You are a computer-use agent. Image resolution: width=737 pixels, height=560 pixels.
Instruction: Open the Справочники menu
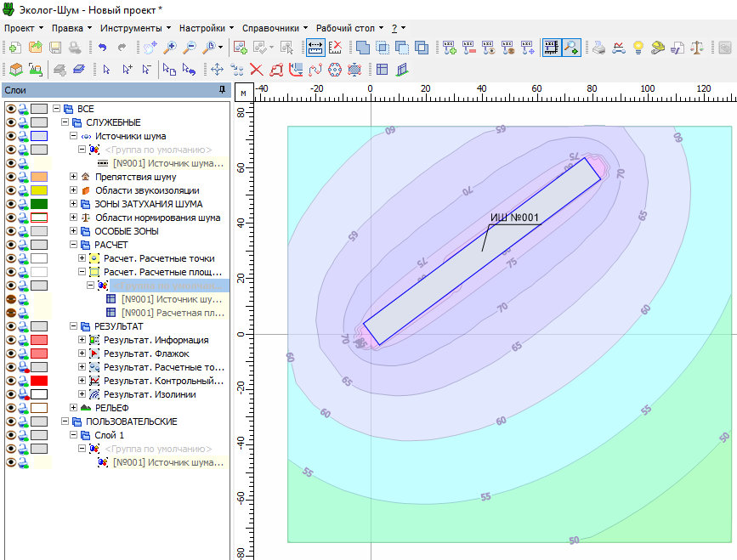pos(269,27)
